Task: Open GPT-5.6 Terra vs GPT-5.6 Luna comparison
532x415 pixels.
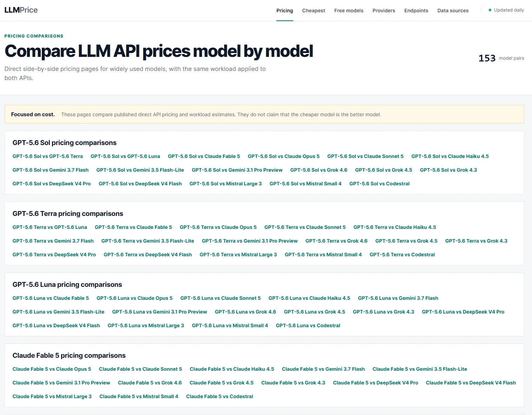Action: click(x=50, y=227)
